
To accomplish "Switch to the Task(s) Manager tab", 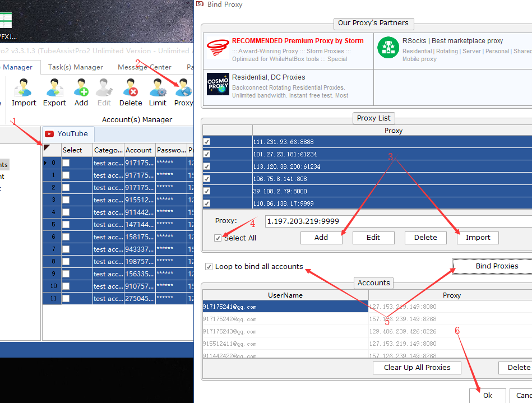I will coord(75,67).
